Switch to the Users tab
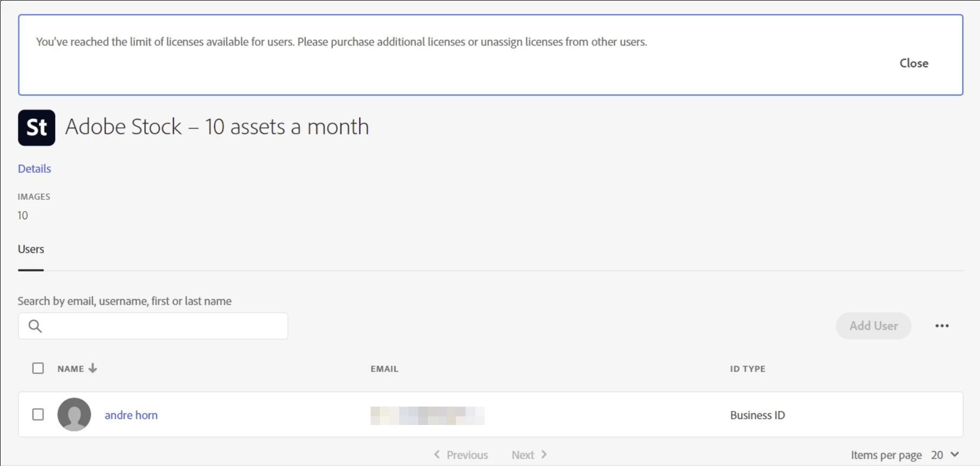Image resolution: width=980 pixels, height=466 pixels. (31, 249)
